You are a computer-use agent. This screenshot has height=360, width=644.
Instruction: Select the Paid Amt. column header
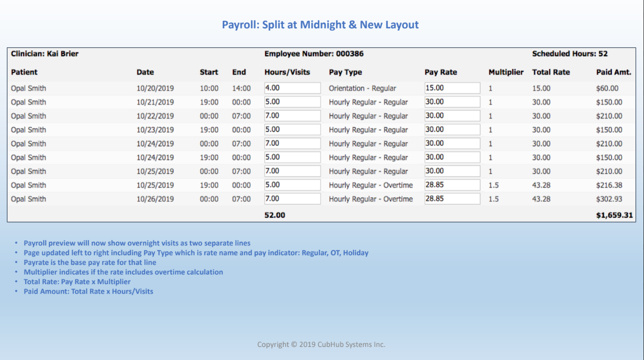click(x=614, y=72)
